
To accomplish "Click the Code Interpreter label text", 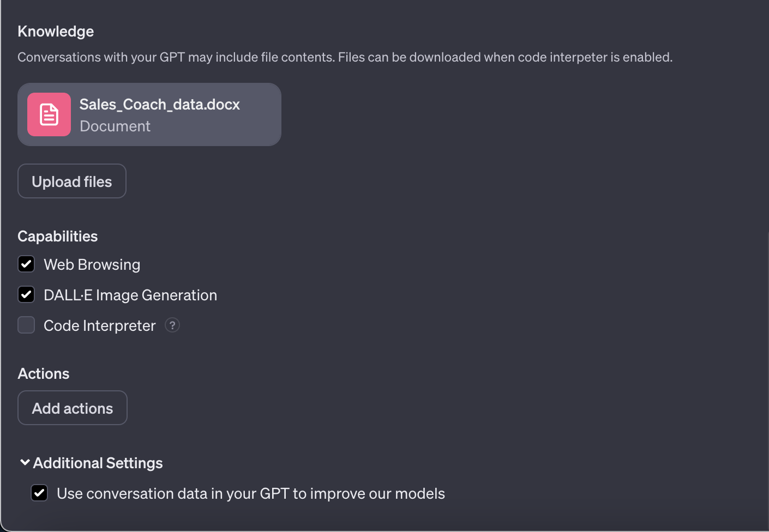I will 100,326.
